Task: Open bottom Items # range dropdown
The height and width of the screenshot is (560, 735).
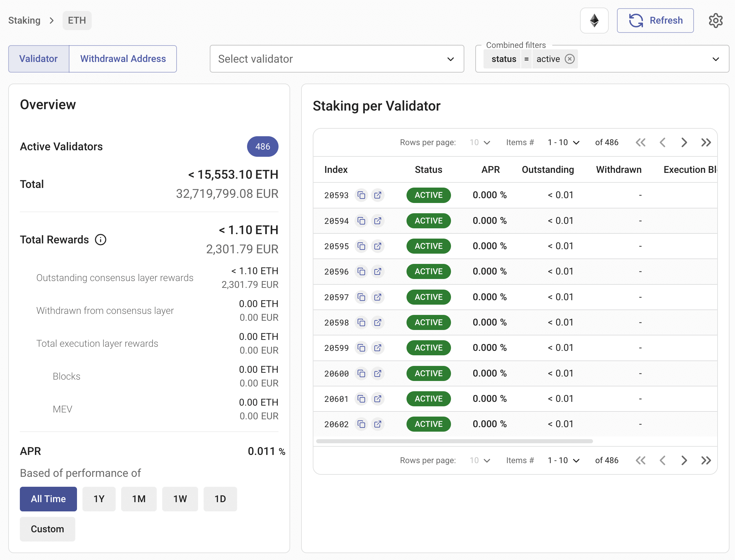Action: coord(564,460)
